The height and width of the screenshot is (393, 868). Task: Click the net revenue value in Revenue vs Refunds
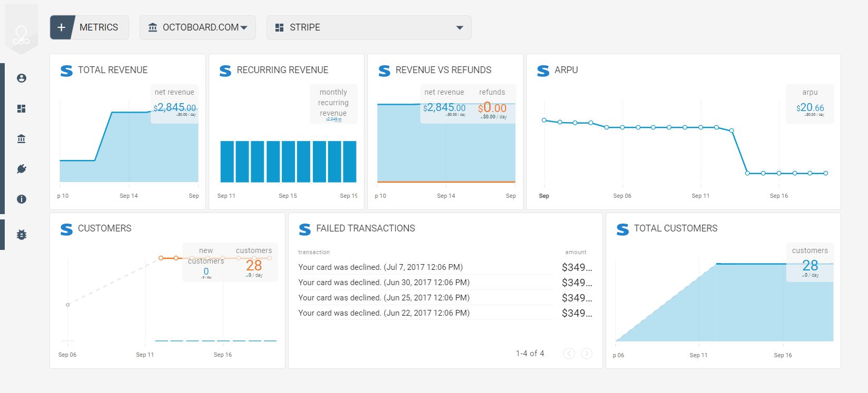point(444,107)
